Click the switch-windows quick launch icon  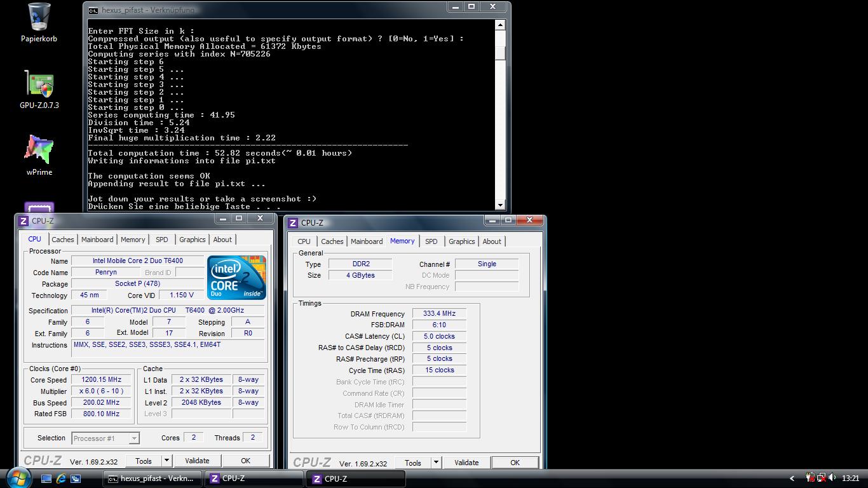(76, 478)
